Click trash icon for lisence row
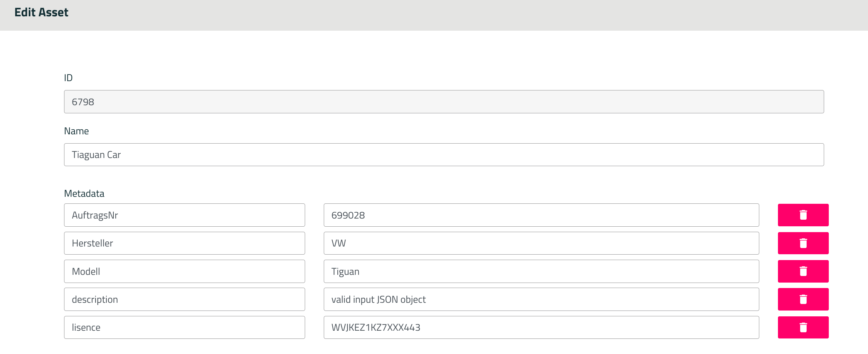This screenshot has height=354, width=868. [x=803, y=328]
